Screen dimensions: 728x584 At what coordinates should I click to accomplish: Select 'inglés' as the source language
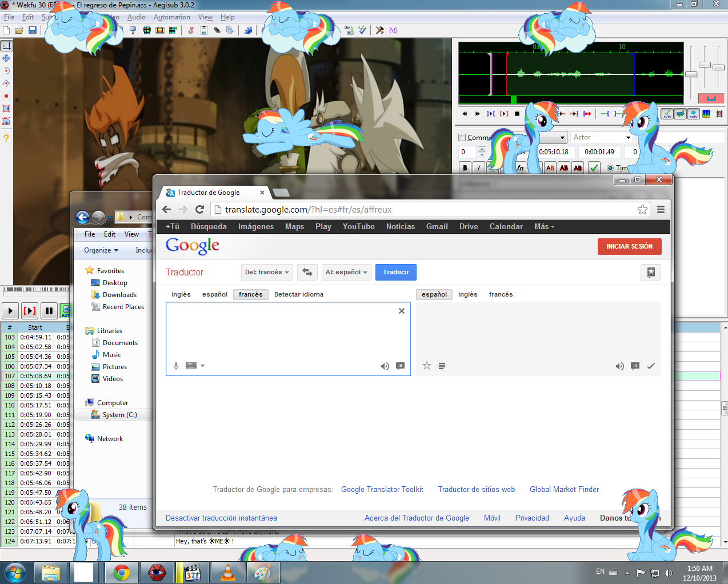tap(181, 294)
